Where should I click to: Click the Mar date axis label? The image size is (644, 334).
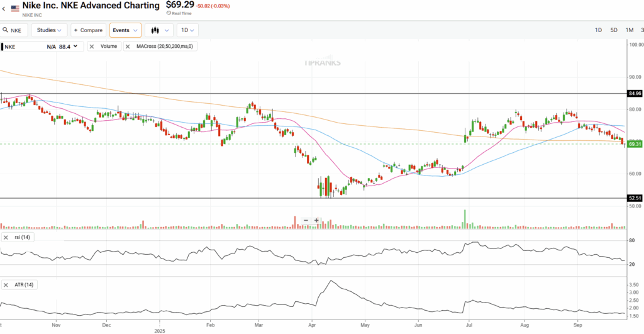(258, 325)
